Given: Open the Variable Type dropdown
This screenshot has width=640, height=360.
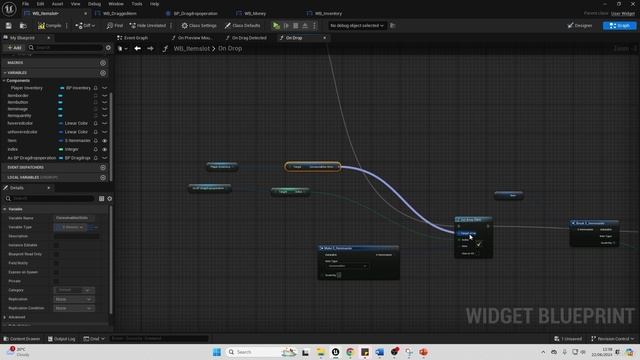Looking at the screenshot, I should point(70,227).
